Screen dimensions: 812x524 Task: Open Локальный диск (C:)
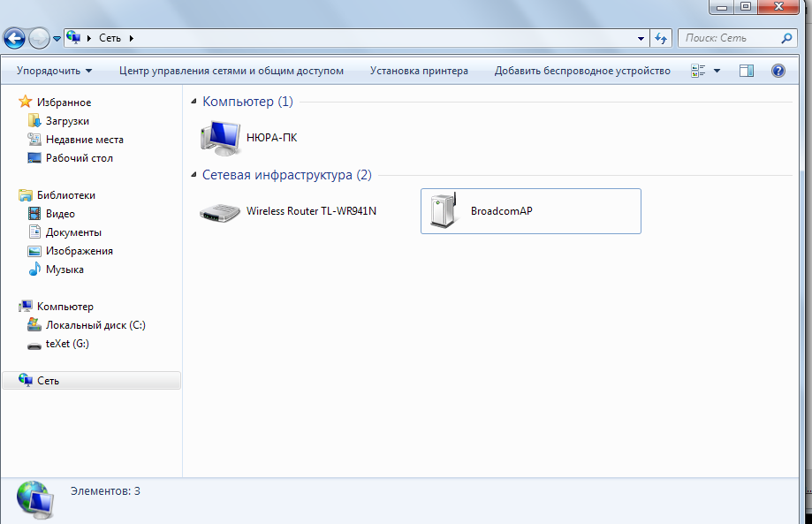pyautogui.click(x=87, y=325)
